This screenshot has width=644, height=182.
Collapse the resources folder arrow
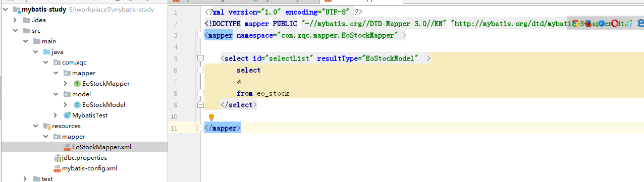[x=36, y=126]
